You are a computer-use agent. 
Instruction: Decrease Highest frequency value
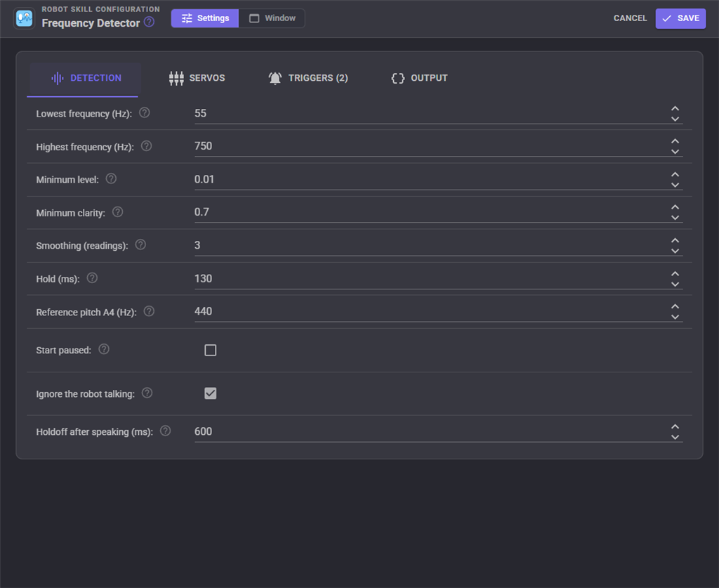(x=675, y=151)
